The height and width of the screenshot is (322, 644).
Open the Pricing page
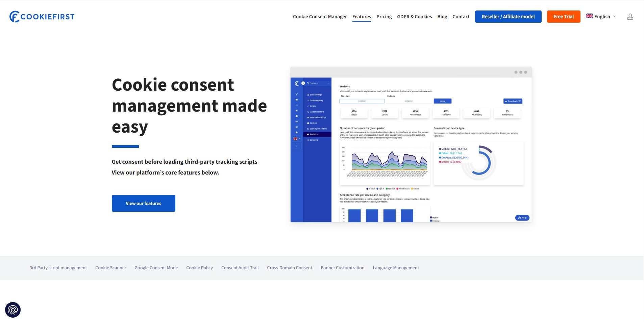coord(384,17)
